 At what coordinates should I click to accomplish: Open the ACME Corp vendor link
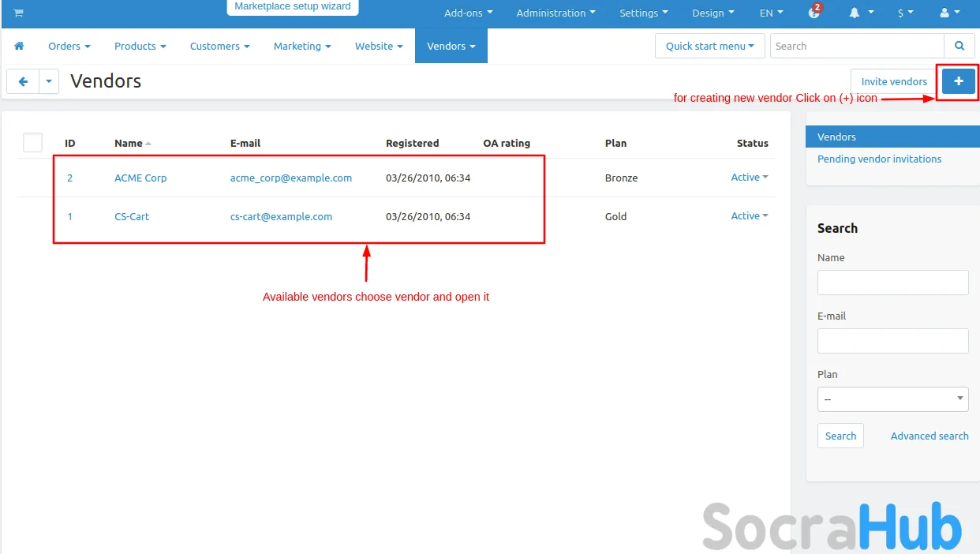pyautogui.click(x=140, y=178)
